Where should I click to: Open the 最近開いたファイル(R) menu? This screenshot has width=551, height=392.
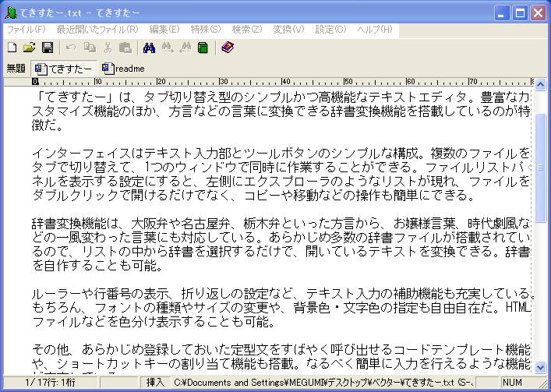[97, 30]
